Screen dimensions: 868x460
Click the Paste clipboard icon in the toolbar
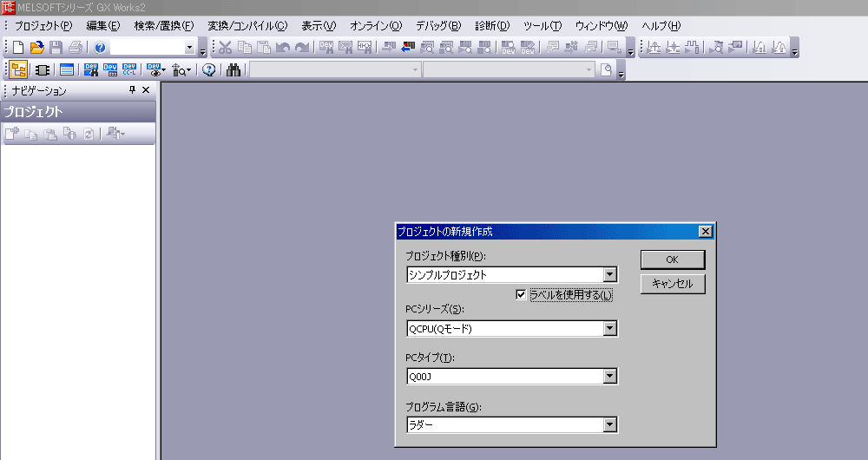point(264,48)
